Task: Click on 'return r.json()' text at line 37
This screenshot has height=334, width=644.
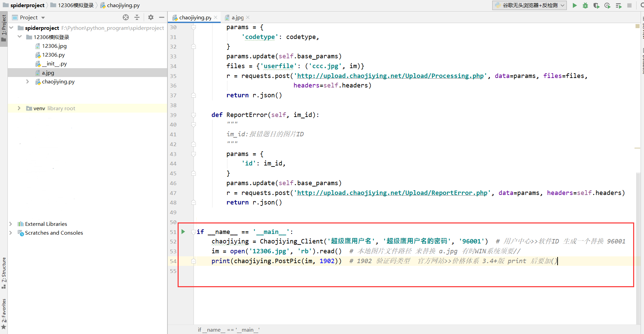Action: click(x=254, y=95)
